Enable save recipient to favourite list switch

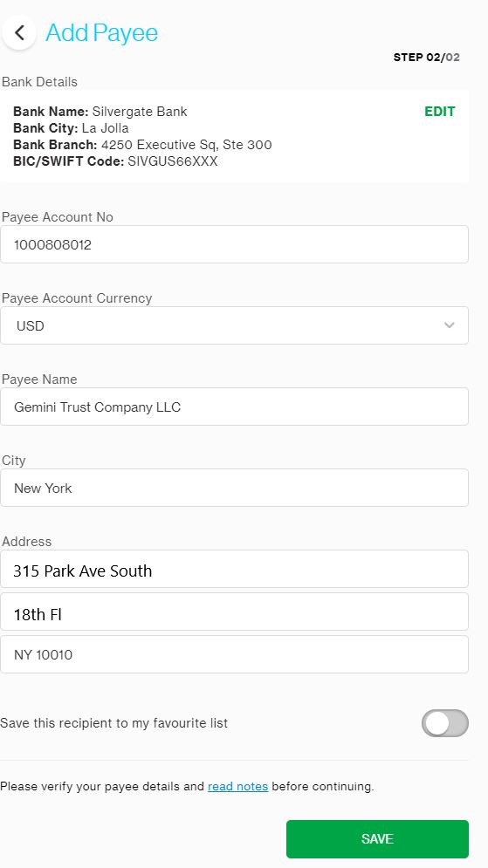[x=445, y=723]
